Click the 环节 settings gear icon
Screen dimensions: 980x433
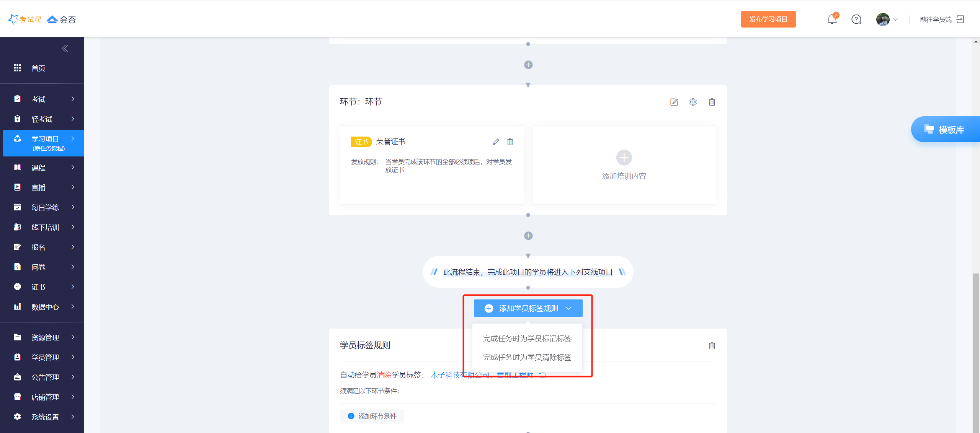(693, 102)
